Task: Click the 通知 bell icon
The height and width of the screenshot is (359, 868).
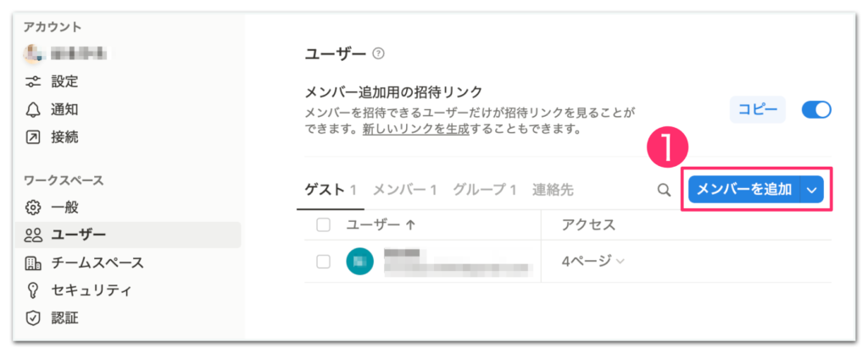Action: pos(33,109)
